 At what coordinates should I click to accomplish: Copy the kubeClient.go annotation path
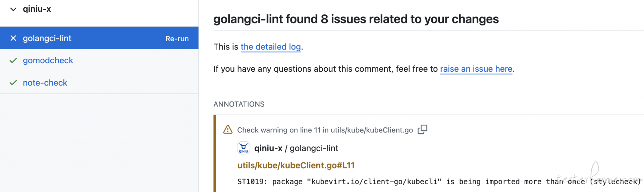[x=422, y=129]
